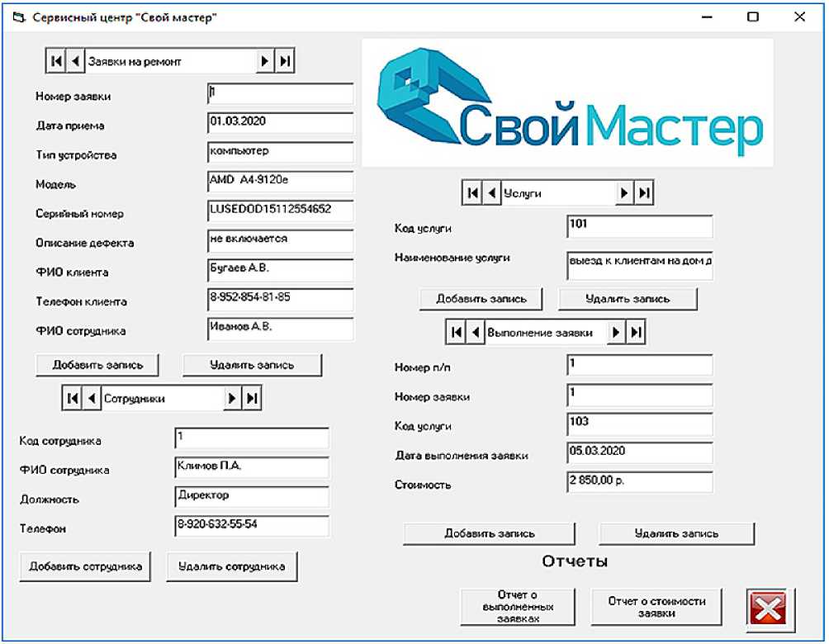This screenshot has height=644, width=829.
Task: Delete the repair request with Удалить запись
Action: [252, 366]
